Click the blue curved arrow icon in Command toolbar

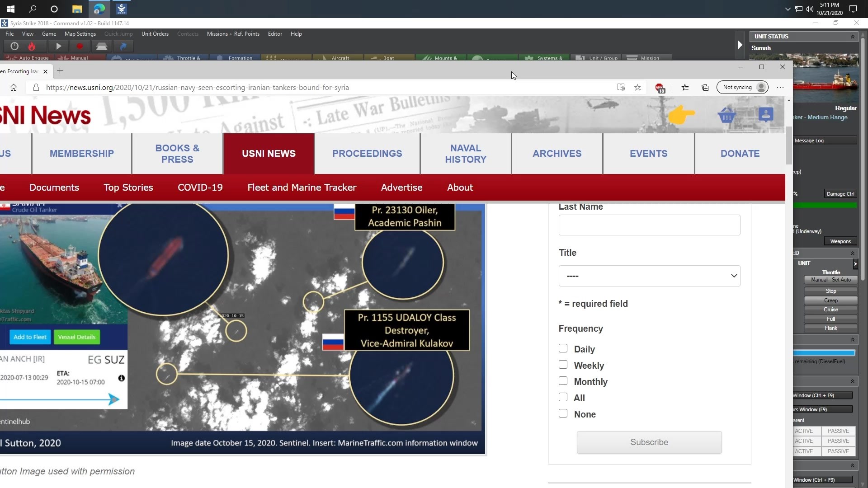pos(123,46)
